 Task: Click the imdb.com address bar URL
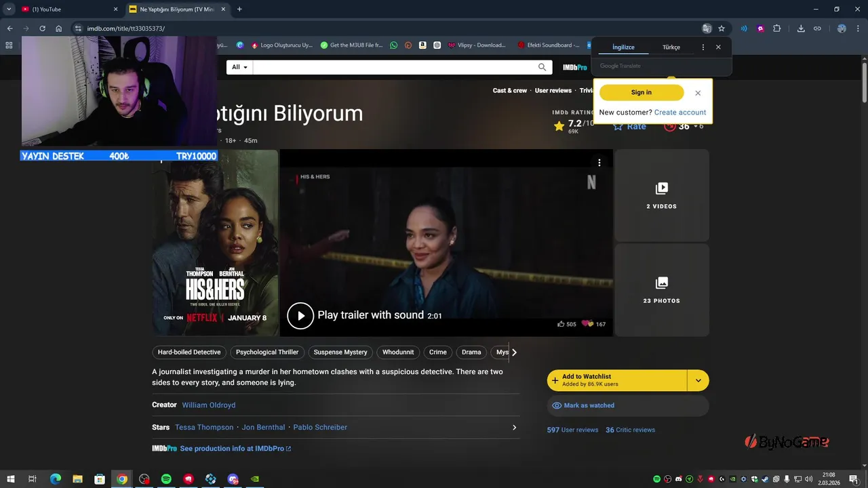click(x=126, y=28)
